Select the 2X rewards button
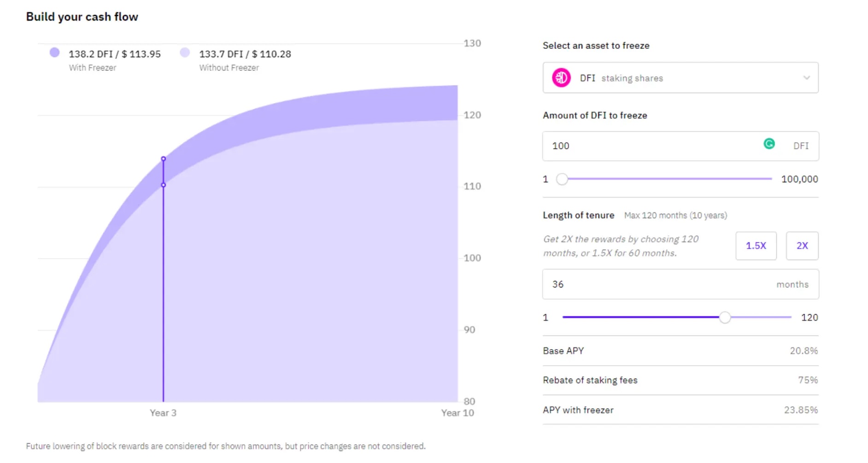This screenshot has height=463, width=868. (802, 246)
